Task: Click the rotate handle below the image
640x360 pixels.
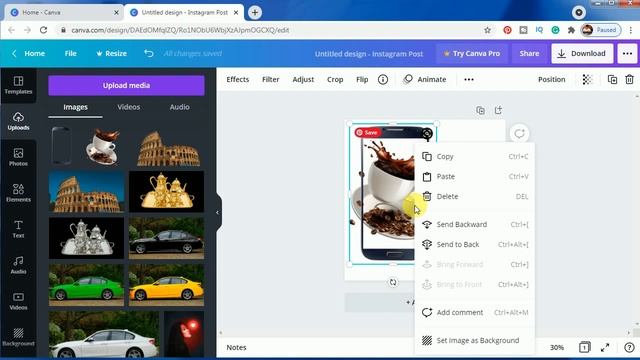Action: tap(393, 282)
